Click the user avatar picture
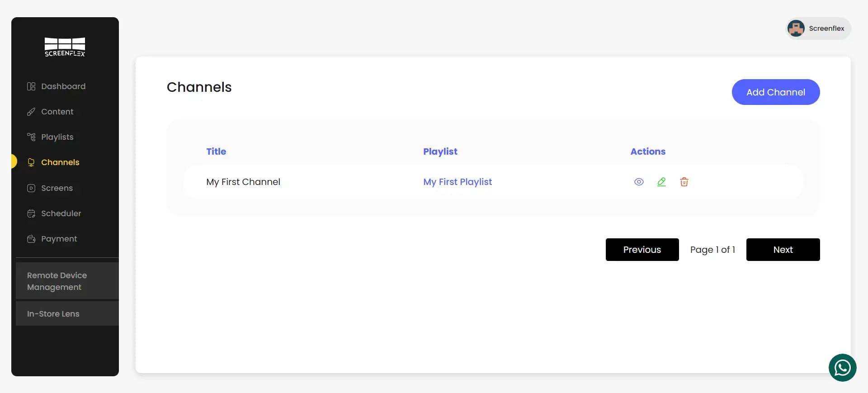 coord(796,28)
